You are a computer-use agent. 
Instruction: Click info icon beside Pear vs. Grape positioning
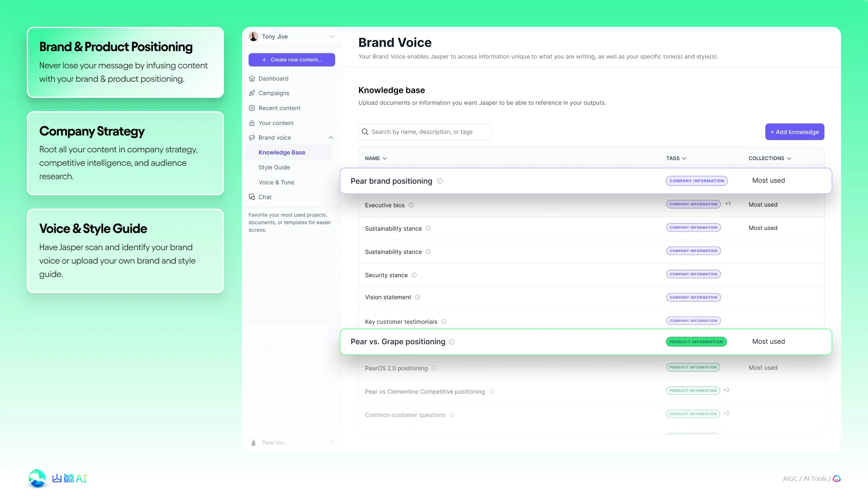452,342
